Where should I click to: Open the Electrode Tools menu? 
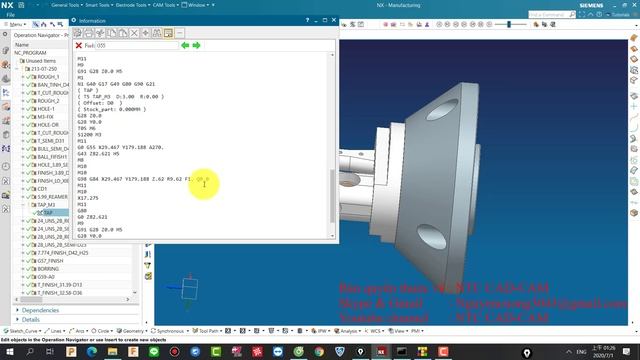(133, 5)
